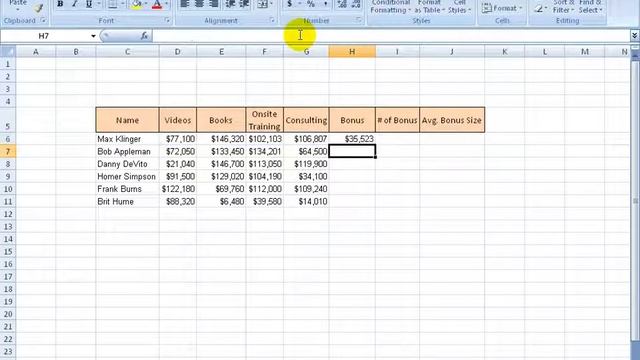Decrease indent
This screenshot has height=360, width=640.
tap(231, 4)
